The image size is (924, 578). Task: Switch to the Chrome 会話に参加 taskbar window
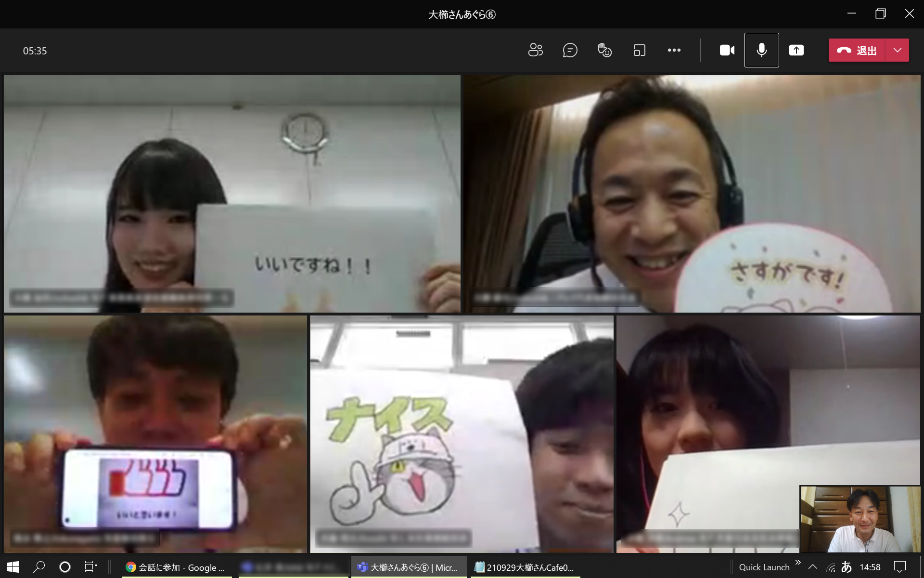(176, 567)
